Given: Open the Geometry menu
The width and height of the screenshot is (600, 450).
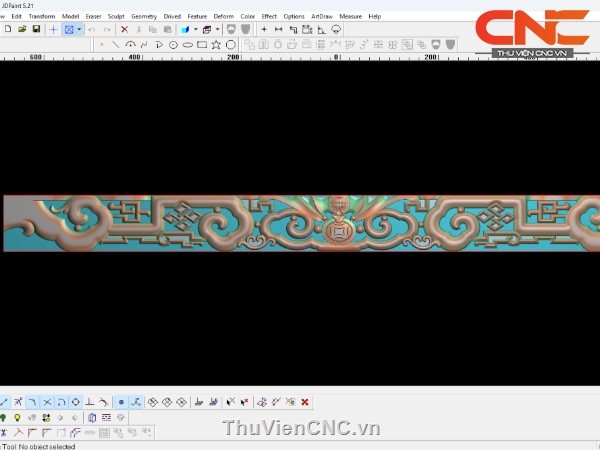Looking at the screenshot, I should tap(144, 16).
